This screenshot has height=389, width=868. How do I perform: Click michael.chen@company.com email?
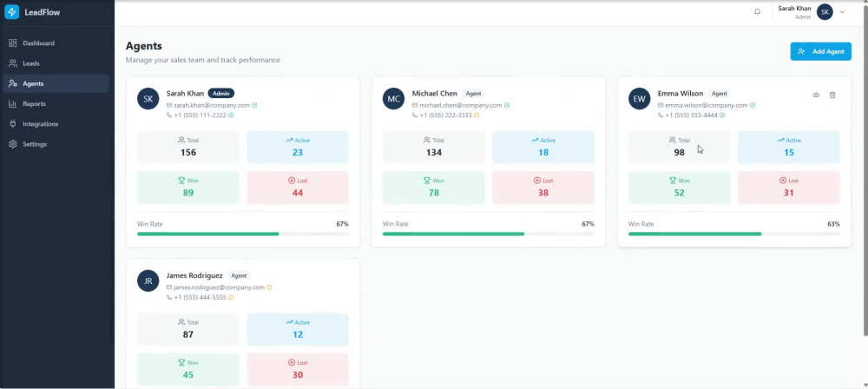pos(461,105)
